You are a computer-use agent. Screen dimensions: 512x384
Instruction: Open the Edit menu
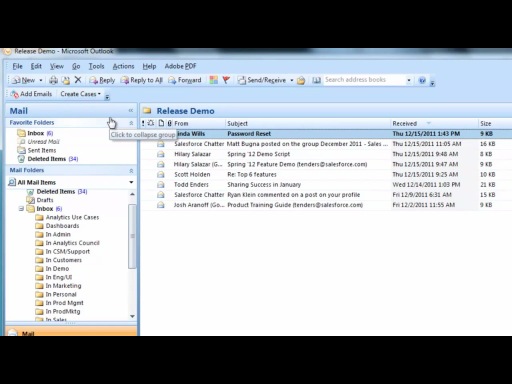pyautogui.click(x=36, y=66)
